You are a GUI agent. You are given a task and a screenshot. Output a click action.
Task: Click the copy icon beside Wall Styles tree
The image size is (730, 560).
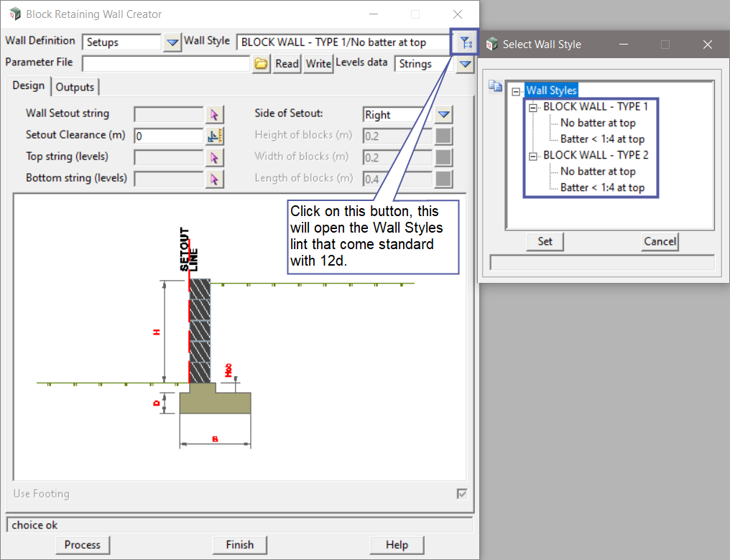click(495, 87)
